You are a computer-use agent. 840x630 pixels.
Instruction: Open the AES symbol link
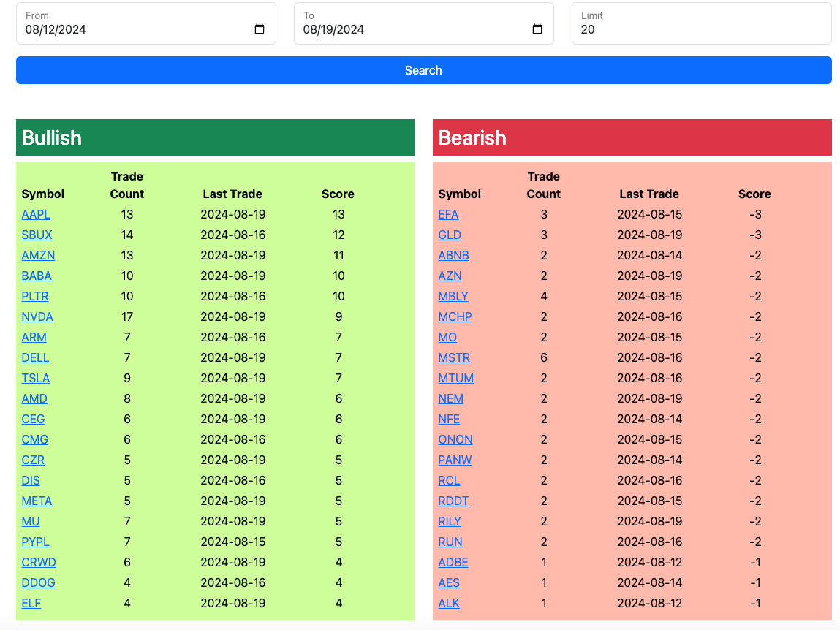pyautogui.click(x=449, y=582)
